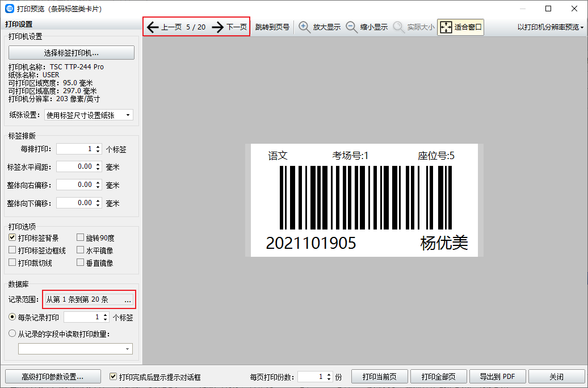Click the '2021101905' number on label preview
Image resolution: width=588 pixels, height=388 pixels.
pos(311,243)
